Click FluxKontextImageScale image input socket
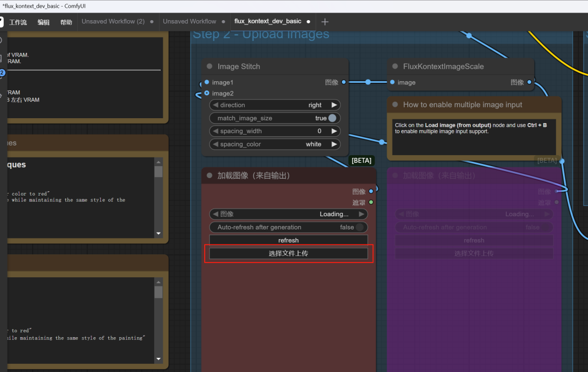The width and height of the screenshot is (588, 372). [392, 82]
